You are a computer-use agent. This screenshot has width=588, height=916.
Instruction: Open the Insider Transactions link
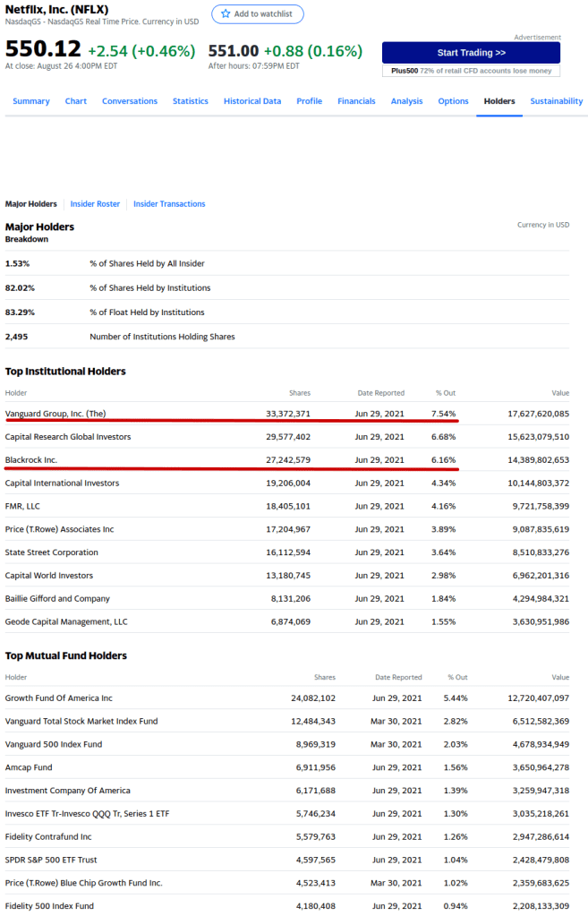169,204
